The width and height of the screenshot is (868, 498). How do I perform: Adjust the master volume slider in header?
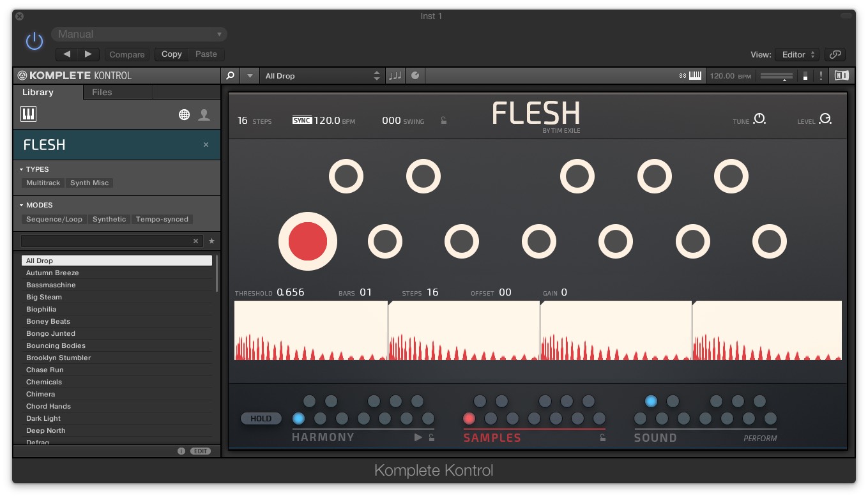pos(777,76)
